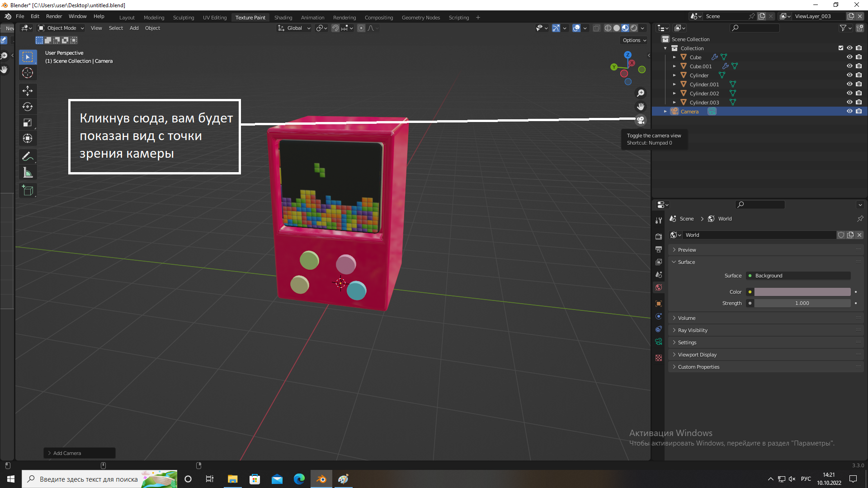Click the World color swatch
The width and height of the screenshot is (868, 488).
tap(802, 292)
